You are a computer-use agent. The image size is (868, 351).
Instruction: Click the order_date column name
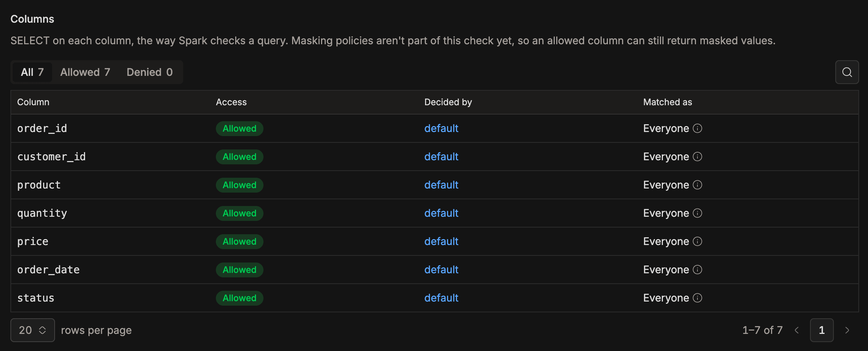48,270
